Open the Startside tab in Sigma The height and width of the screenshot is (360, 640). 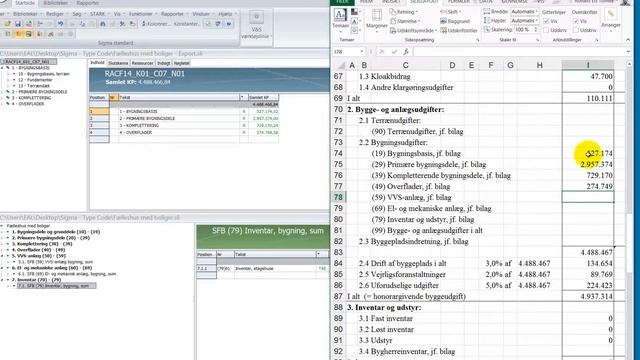pyautogui.click(x=25, y=3)
